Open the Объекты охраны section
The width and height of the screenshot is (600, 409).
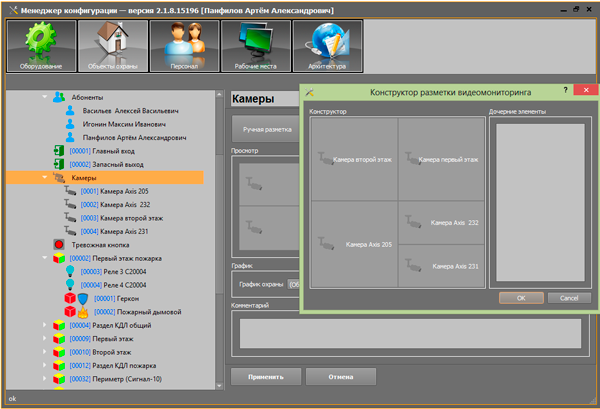tap(112, 45)
